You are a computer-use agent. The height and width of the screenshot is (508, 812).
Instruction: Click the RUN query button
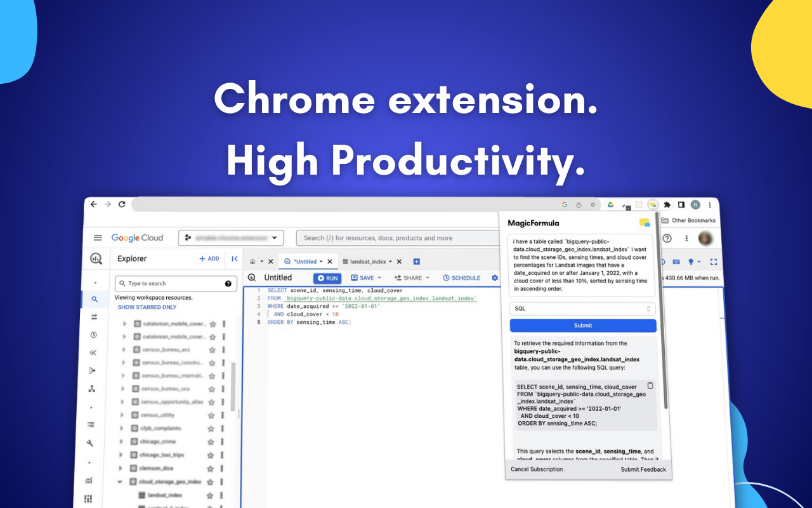coord(327,278)
